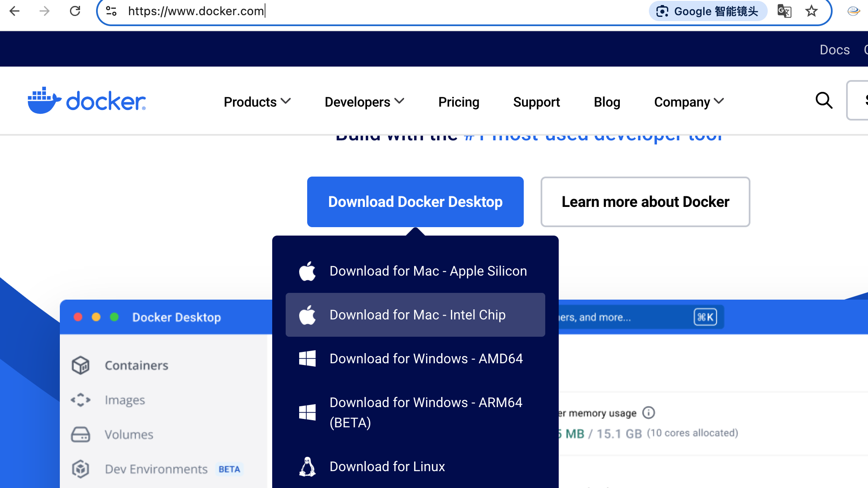Viewport: 868px width, 488px height.
Task: Click the yellow minimize dot in preview
Action: click(96, 317)
